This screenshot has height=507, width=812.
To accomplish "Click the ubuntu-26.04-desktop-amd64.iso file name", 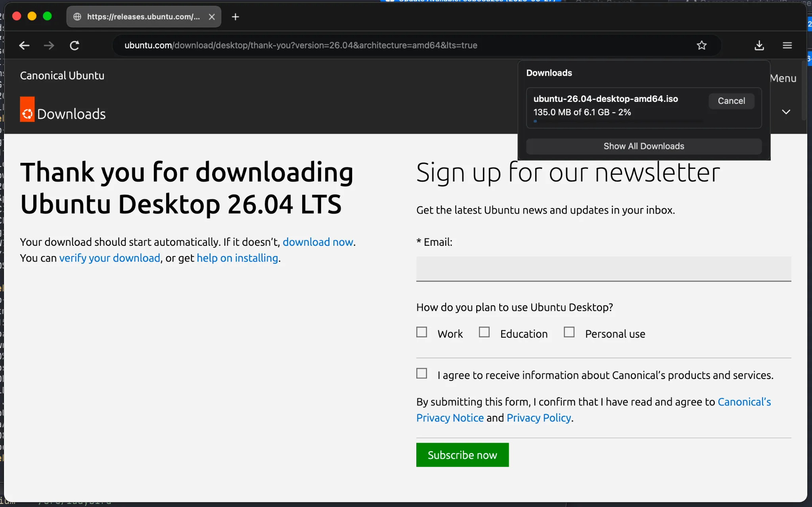I will click(x=605, y=99).
